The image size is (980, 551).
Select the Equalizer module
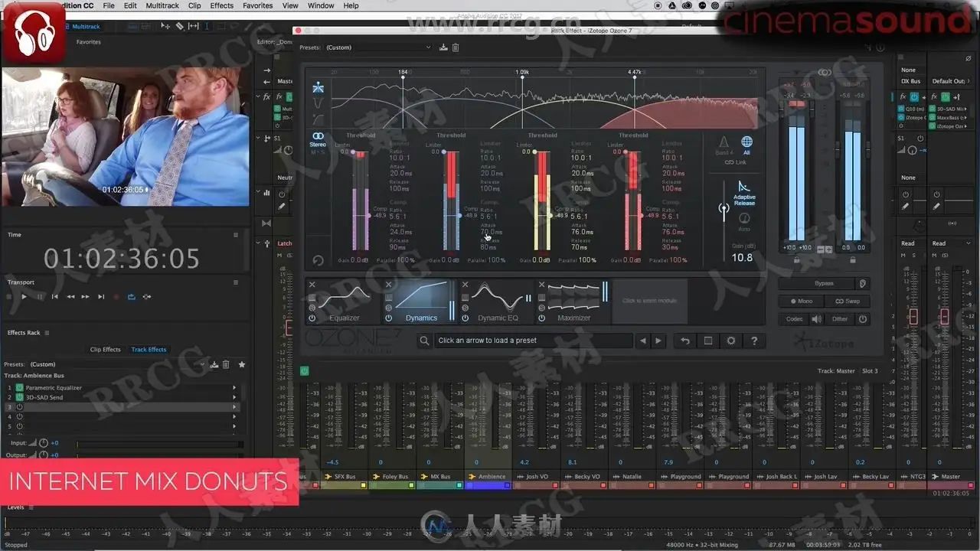pyautogui.click(x=344, y=301)
